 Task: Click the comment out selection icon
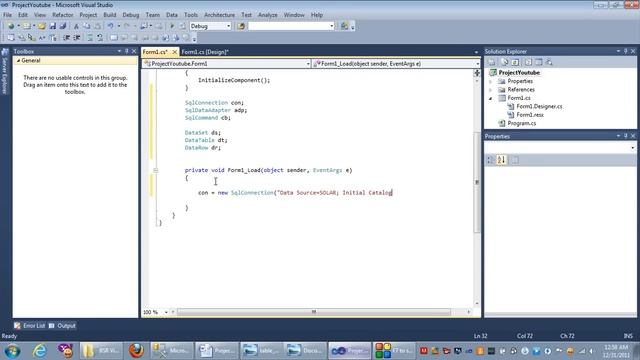[x=90, y=38]
